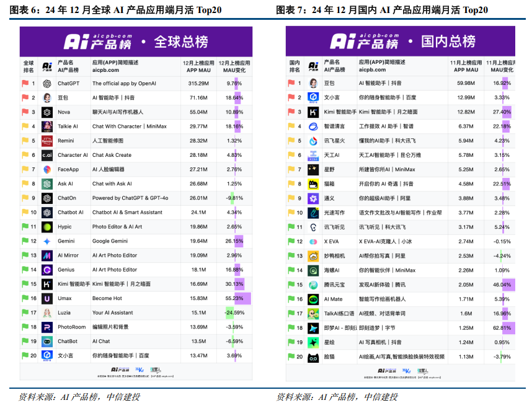Click the ChatGPT logo in the global ranking
Viewport: 532px width, 408px height.
click(47, 84)
